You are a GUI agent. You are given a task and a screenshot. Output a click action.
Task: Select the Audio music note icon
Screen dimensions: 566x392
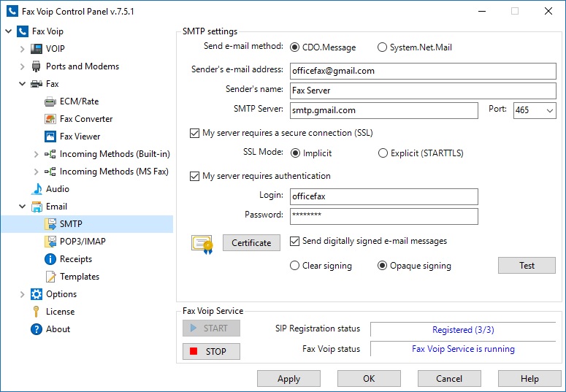tap(37, 189)
